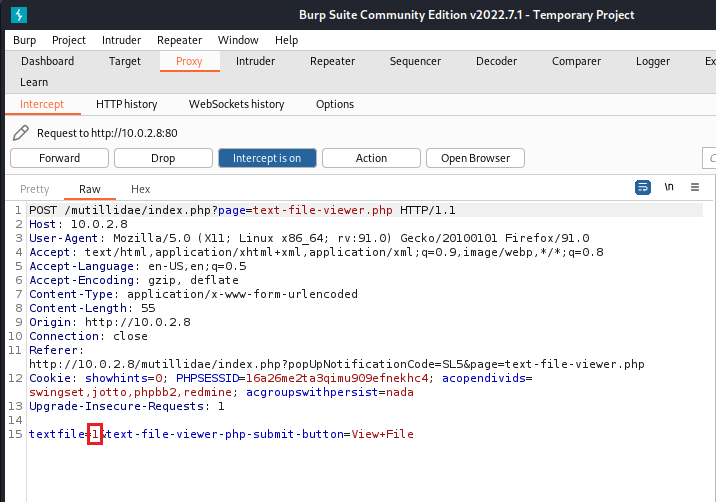Image resolution: width=716 pixels, height=502 pixels.
Task: Click the 'View+File' parameter value
Action: pyautogui.click(x=382, y=434)
